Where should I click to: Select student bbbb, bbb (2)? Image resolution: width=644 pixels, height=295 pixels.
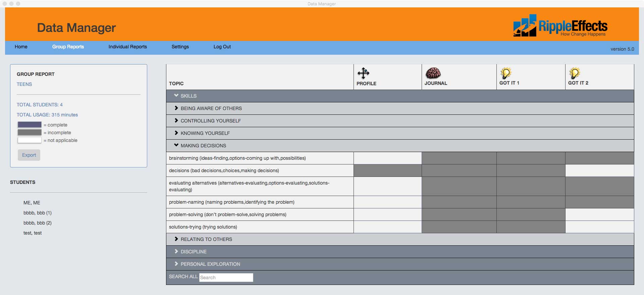(x=38, y=223)
